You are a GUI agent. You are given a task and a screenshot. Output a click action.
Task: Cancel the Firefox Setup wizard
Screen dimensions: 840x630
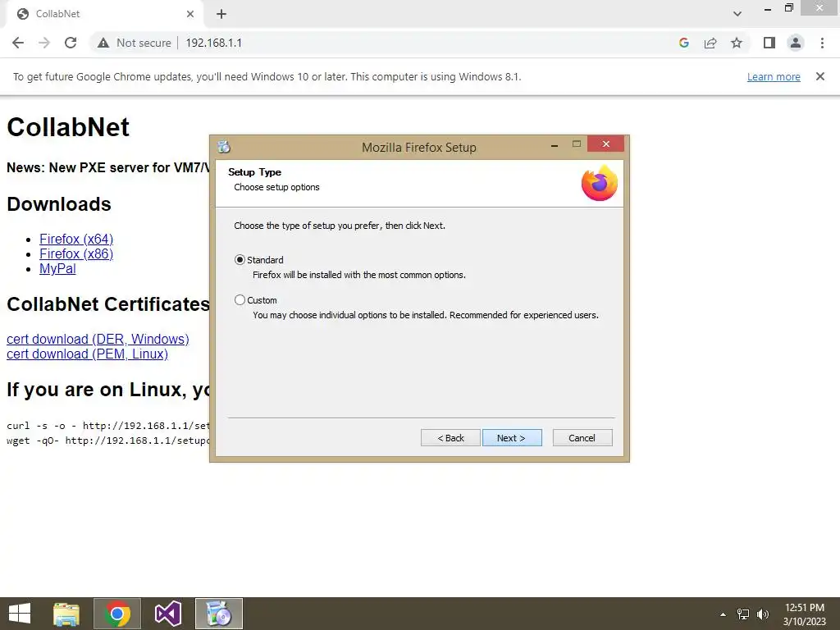point(582,438)
